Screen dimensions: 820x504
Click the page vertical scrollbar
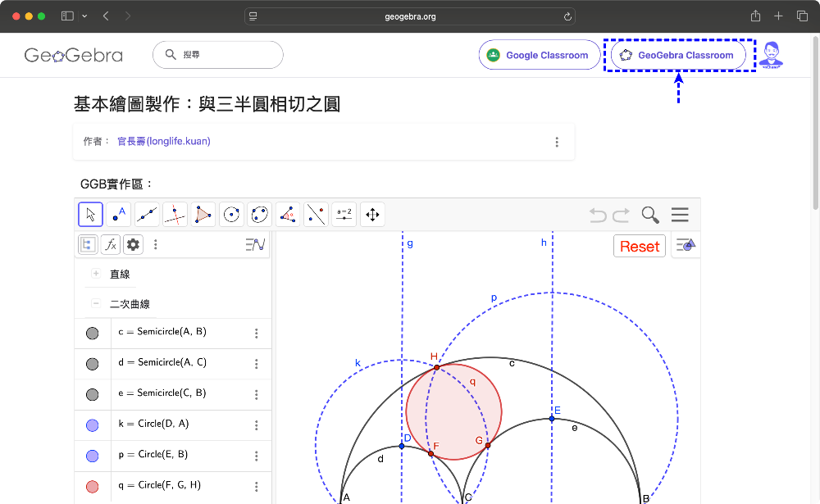[815, 123]
